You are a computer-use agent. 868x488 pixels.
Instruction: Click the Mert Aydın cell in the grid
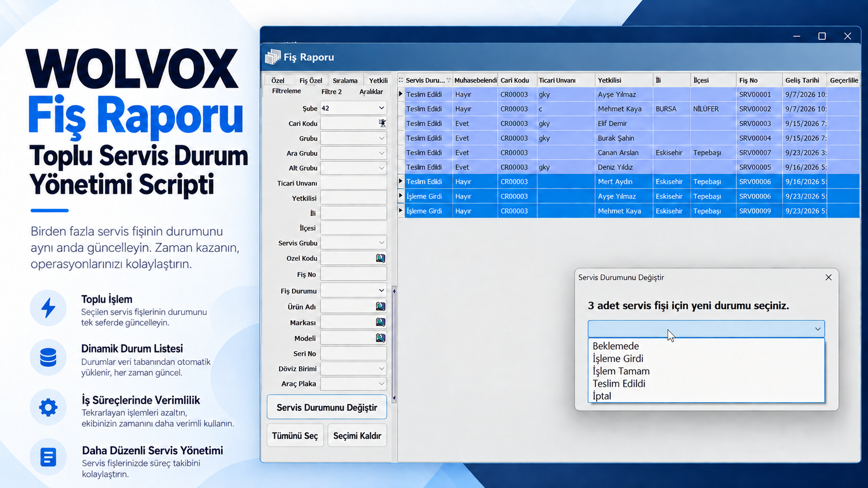[x=624, y=182]
